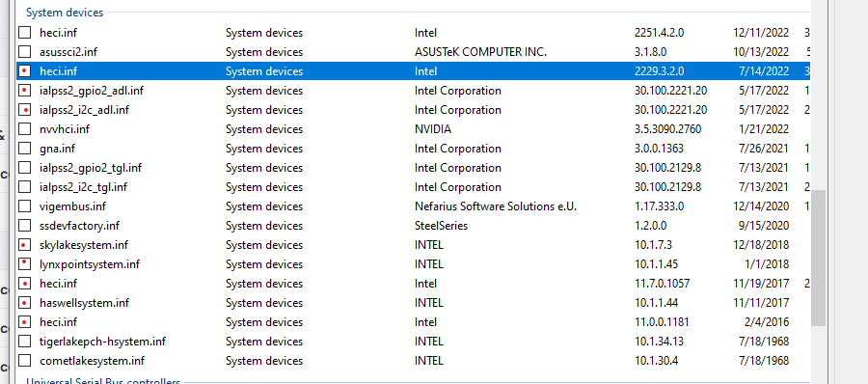868x384 pixels.
Task: Click the tigerlakepch-hsystem.inf file name
Action: (x=103, y=342)
